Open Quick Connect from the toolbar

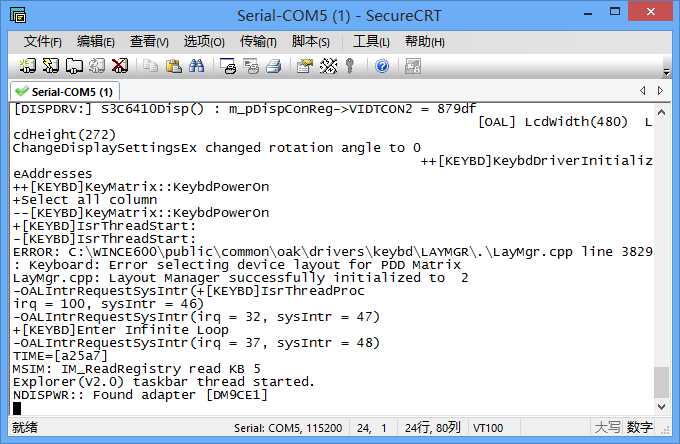pyautogui.click(x=51, y=66)
